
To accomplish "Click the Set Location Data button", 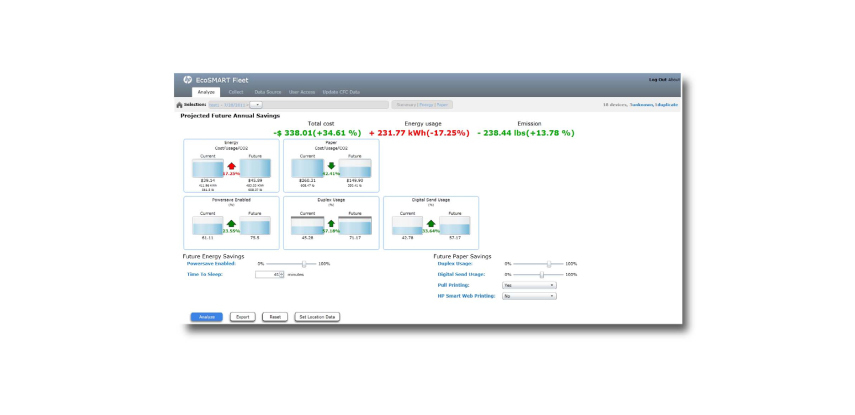I will click(318, 317).
